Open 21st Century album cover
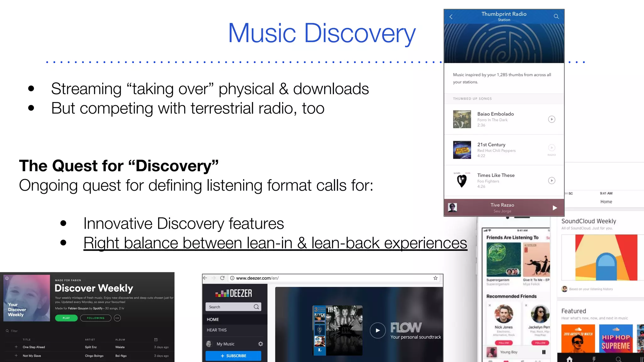The image size is (644, 362). [x=462, y=150]
